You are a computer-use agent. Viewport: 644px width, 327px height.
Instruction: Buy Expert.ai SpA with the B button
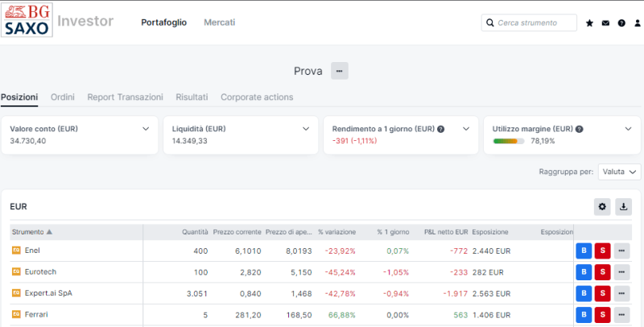point(584,293)
